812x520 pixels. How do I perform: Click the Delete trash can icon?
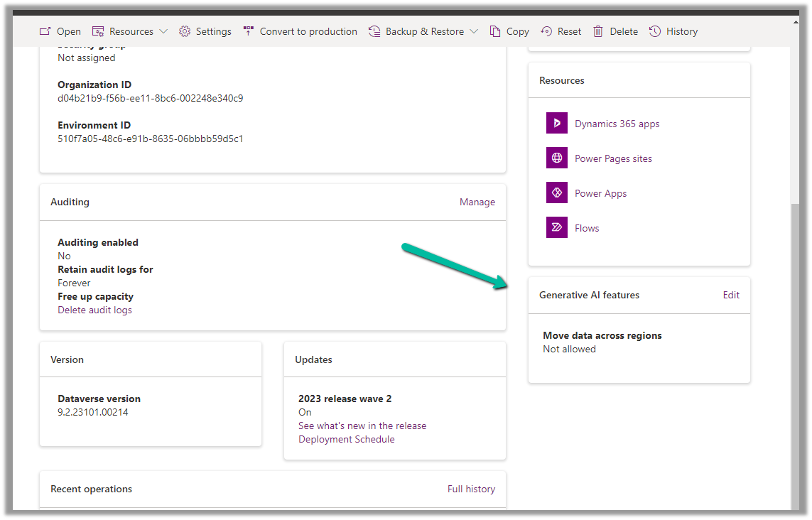pos(598,31)
